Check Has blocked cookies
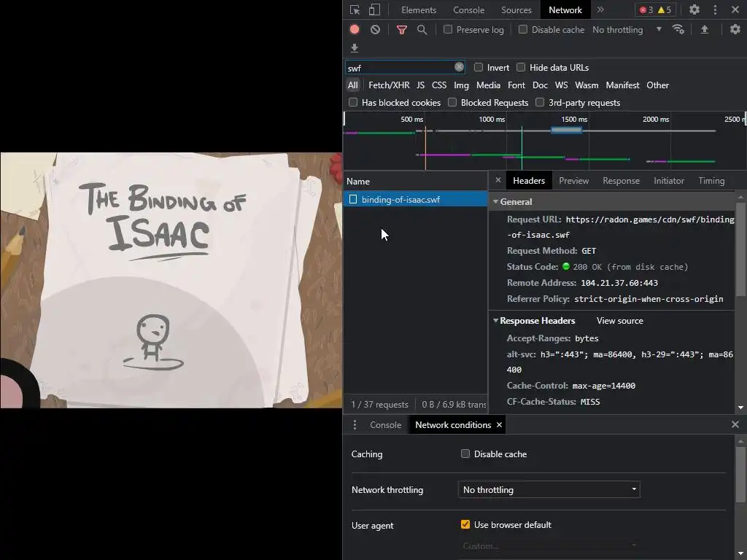This screenshot has height=560, width=747. pyautogui.click(x=353, y=102)
